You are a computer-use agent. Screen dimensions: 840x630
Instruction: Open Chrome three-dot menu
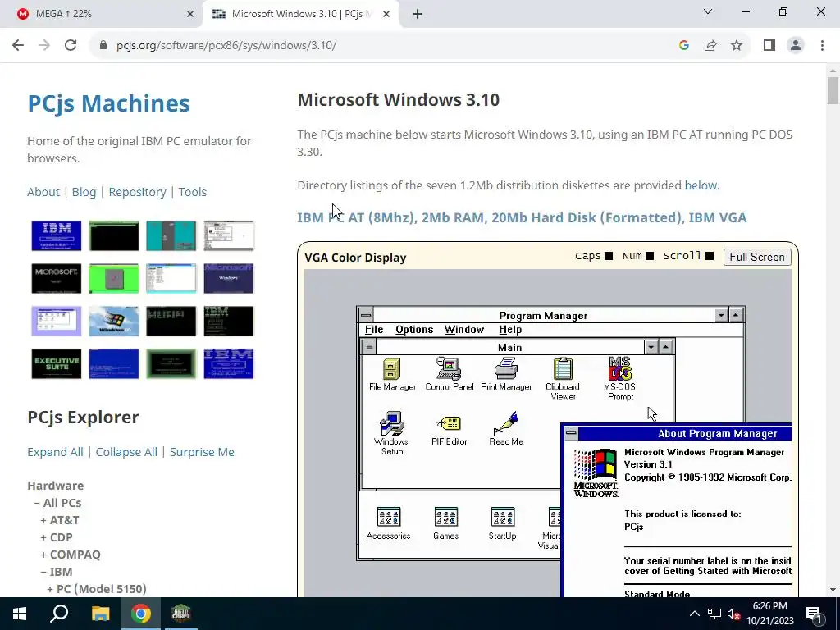(x=822, y=46)
